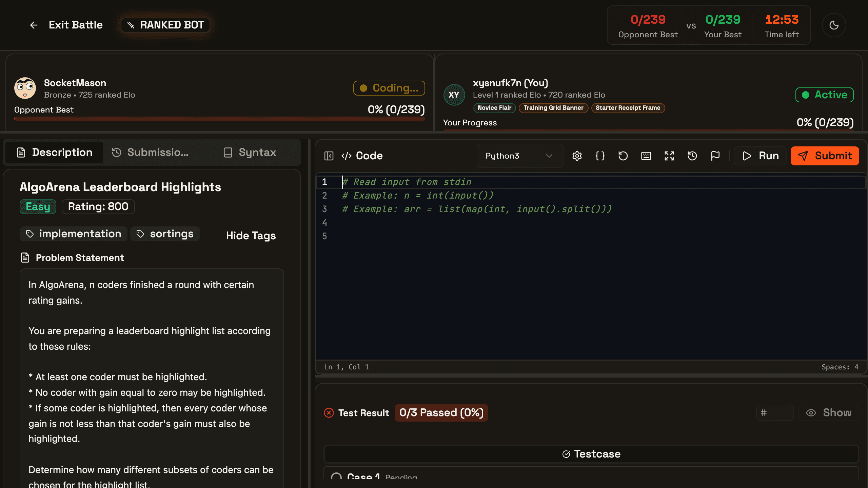868x488 pixels.
Task: Click Exit Battle
Action: tap(76, 25)
